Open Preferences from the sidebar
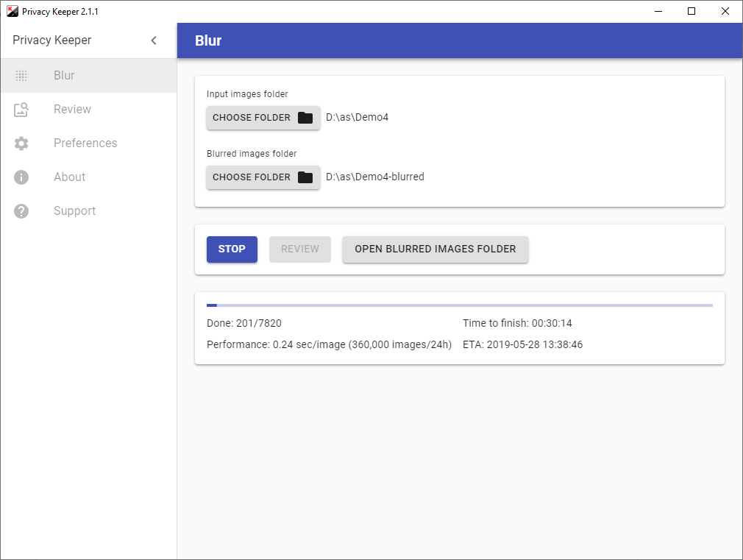743x560 pixels. [x=88, y=143]
